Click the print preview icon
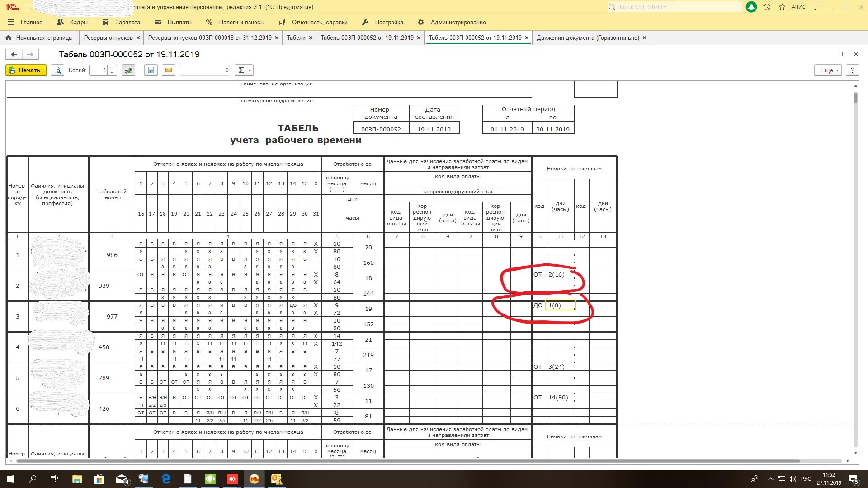Screen dimensions: 868x488 (x=57, y=70)
